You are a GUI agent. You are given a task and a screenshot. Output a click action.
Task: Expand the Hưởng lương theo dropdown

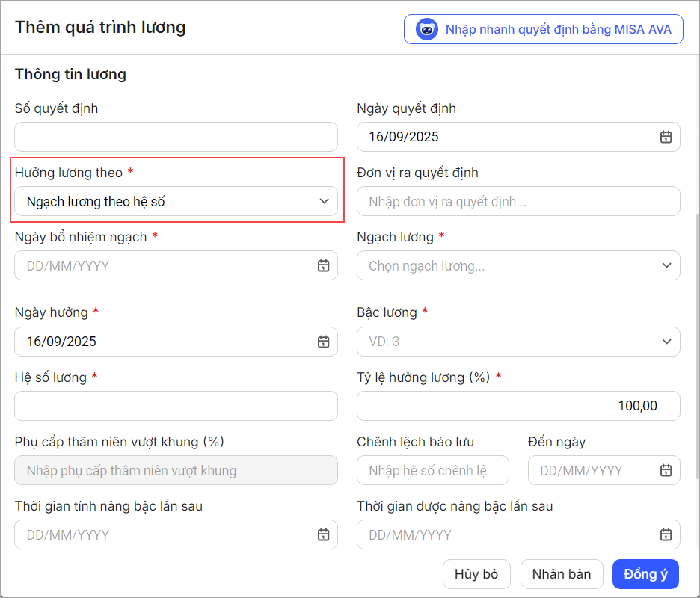(176, 201)
